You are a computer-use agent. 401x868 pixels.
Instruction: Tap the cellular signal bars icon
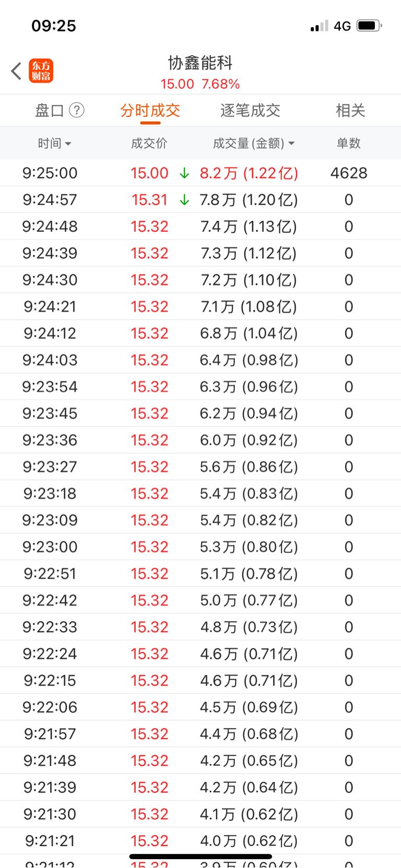(x=319, y=26)
